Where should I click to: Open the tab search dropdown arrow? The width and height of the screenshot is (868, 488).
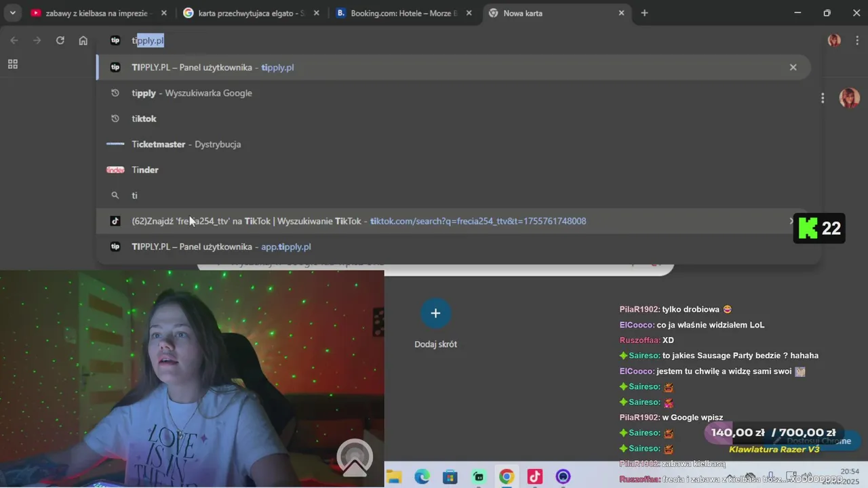click(x=12, y=13)
